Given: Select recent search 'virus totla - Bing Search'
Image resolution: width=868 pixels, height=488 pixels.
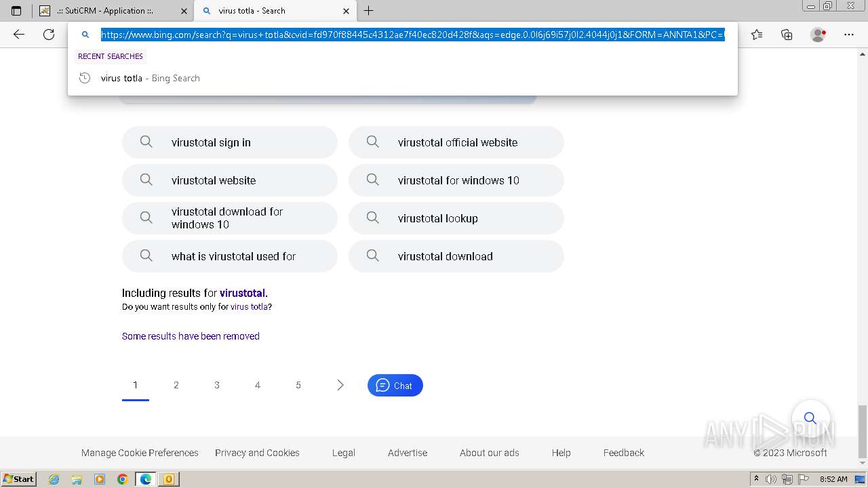Looking at the screenshot, I should [x=403, y=78].
